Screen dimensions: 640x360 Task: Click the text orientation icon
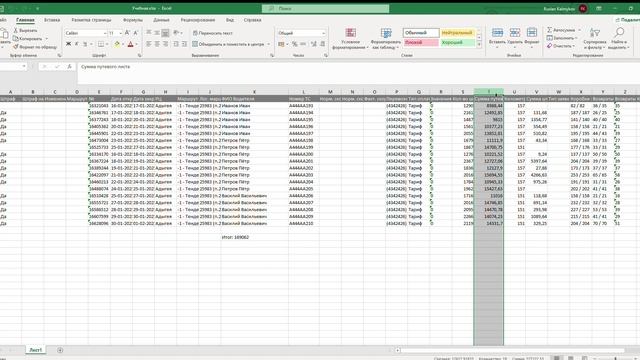click(176, 33)
